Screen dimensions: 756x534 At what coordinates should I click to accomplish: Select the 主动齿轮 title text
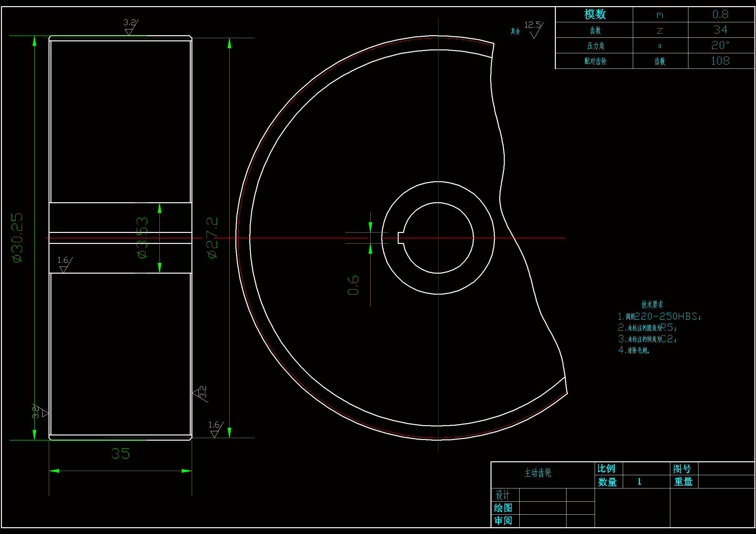537,473
